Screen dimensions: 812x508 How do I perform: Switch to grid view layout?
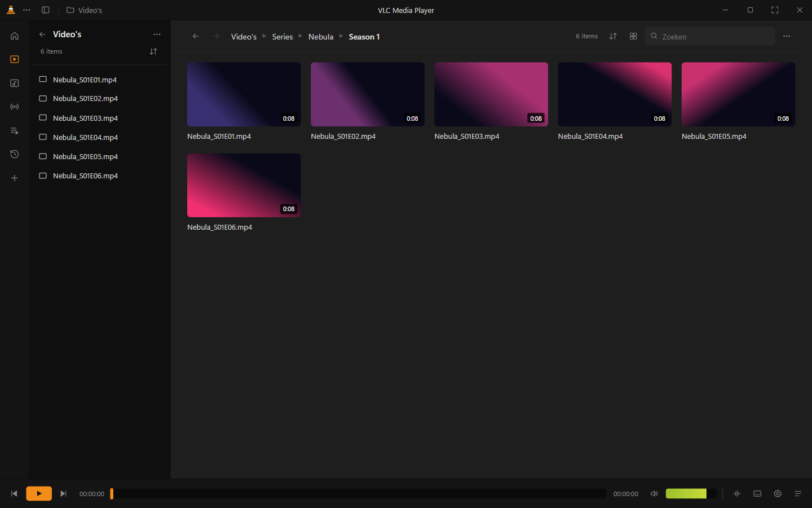click(633, 36)
